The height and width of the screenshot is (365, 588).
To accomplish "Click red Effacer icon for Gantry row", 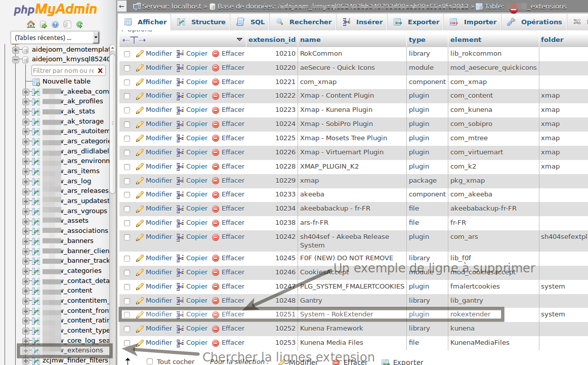I will click(216, 301).
